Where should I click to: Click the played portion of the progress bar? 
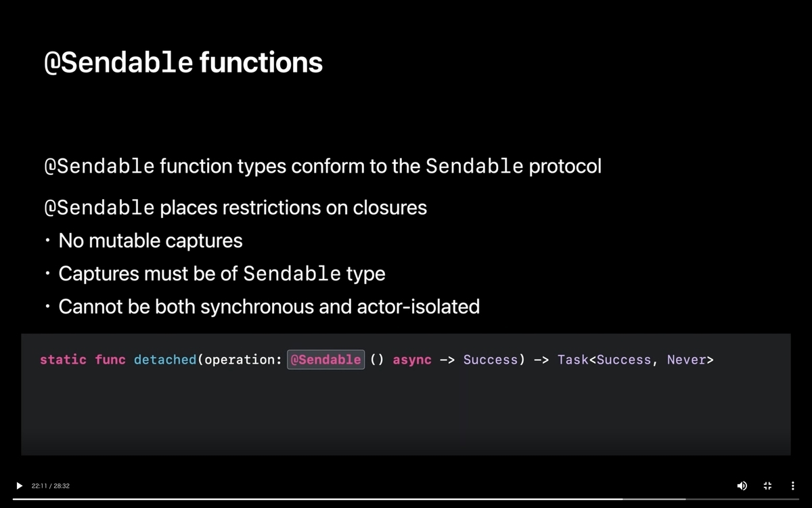(317, 499)
